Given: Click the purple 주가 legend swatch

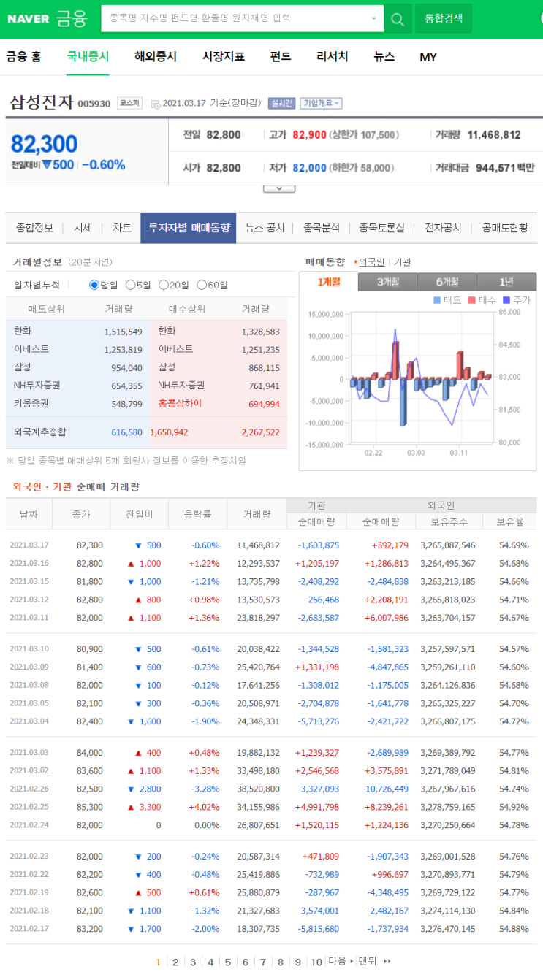Looking at the screenshot, I should [507, 300].
